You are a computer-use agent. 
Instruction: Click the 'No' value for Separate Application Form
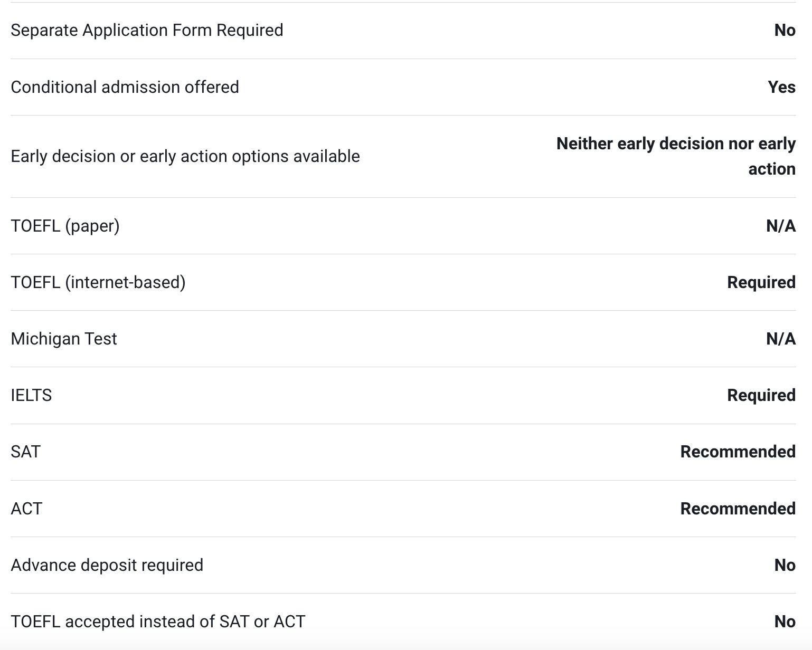point(785,31)
